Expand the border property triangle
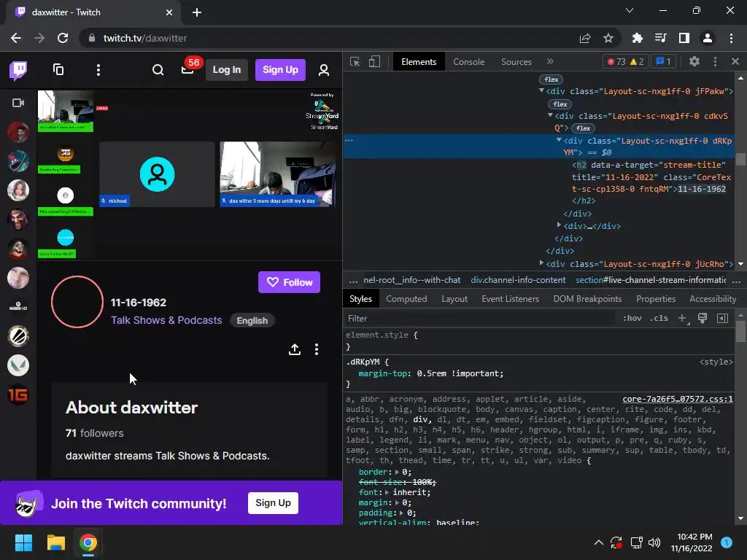 [398, 472]
